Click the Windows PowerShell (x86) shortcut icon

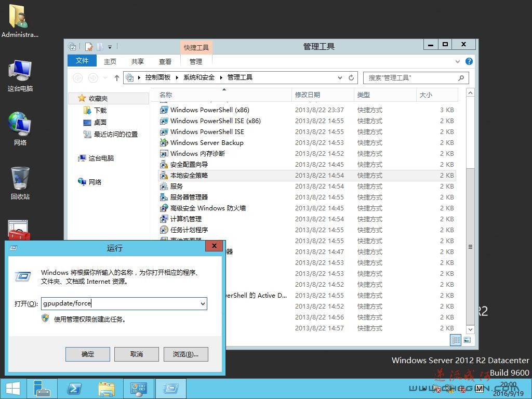[x=164, y=110]
